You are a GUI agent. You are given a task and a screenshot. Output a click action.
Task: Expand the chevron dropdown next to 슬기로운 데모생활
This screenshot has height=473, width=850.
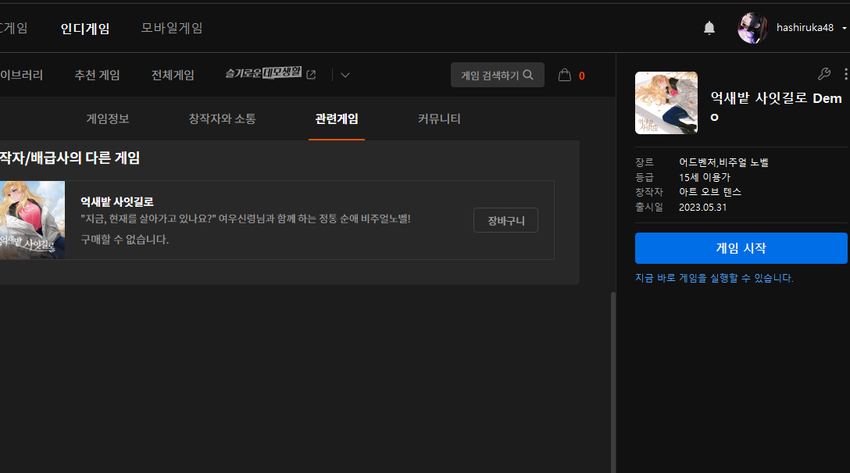point(345,75)
